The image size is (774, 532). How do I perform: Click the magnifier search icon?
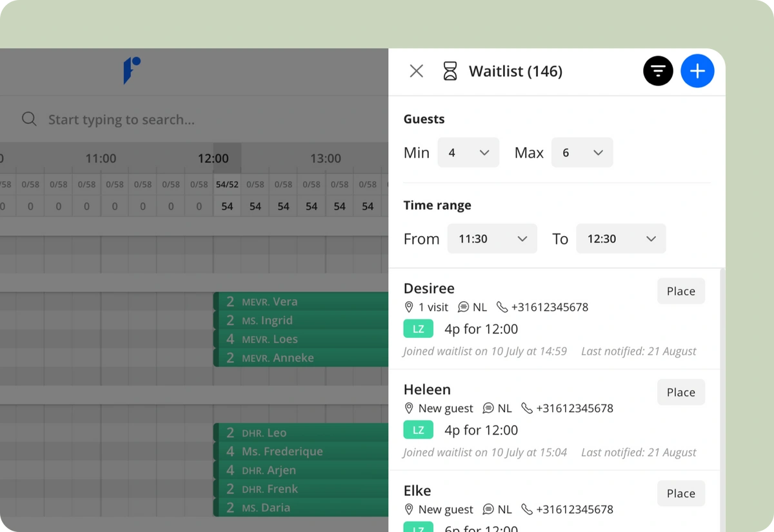click(29, 119)
